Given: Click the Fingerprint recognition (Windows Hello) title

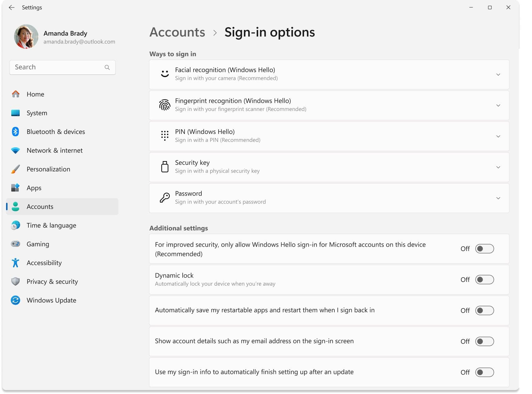Looking at the screenshot, I should (x=233, y=101).
